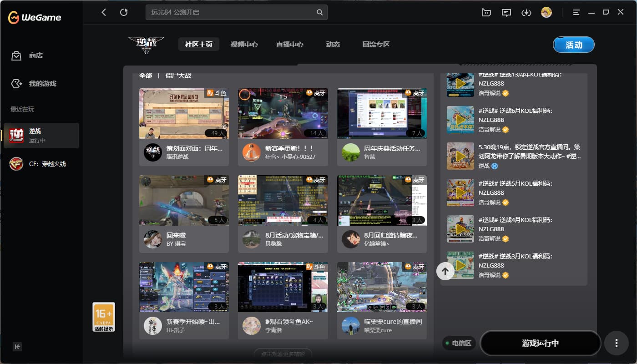Click the 49人 viewer count badge
This screenshot has height=364, width=637.
(216, 133)
